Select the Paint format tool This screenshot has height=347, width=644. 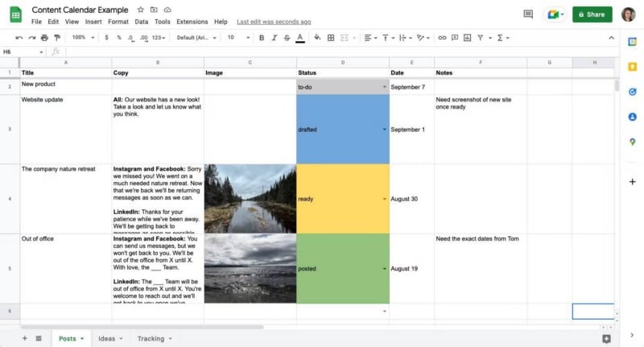point(56,38)
